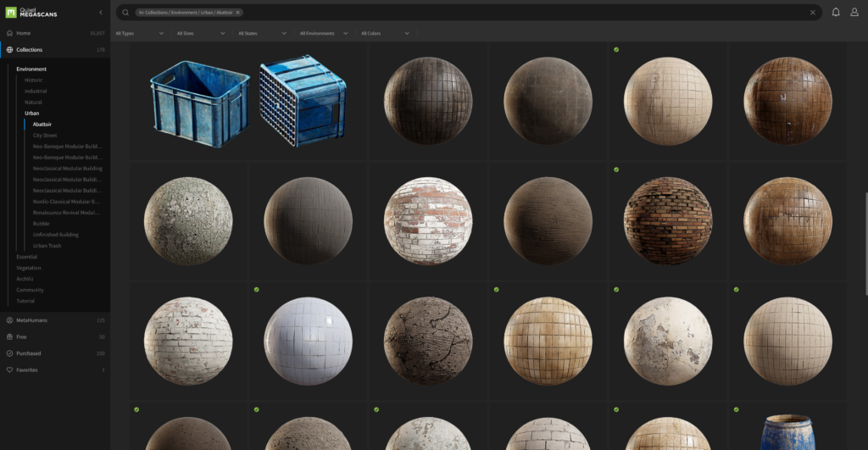Click the Quixel Megascans logo icon

pos(10,12)
